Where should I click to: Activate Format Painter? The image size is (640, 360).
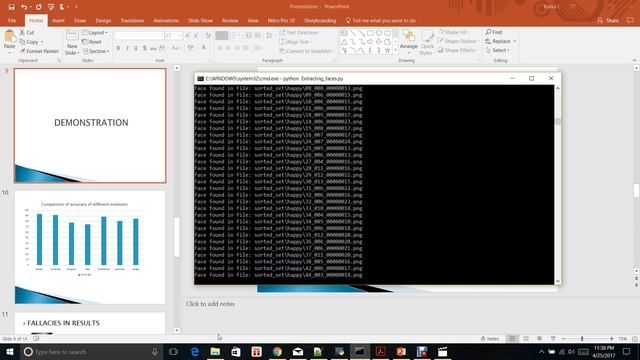39,51
